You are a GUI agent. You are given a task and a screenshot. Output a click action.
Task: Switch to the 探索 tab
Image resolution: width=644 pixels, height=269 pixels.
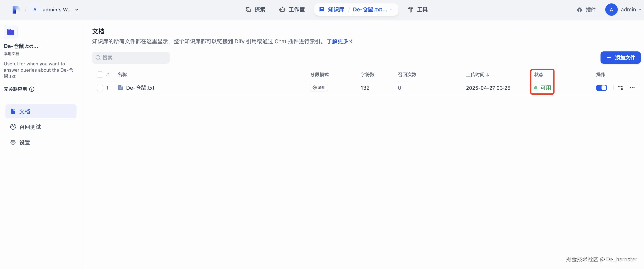pos(255,10)
